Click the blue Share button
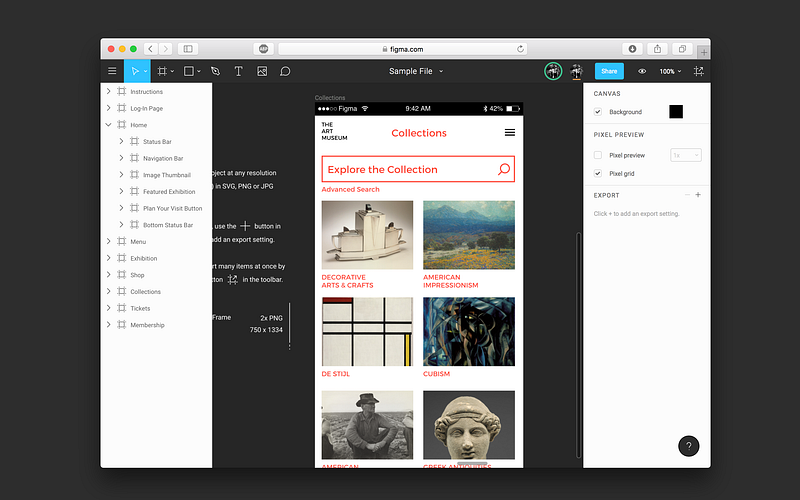The image size is (800, 500). pyautogui.click(x=609, y=71)
